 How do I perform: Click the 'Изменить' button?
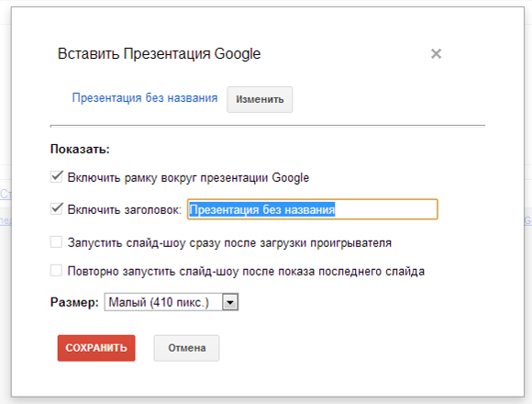(260, 99)
